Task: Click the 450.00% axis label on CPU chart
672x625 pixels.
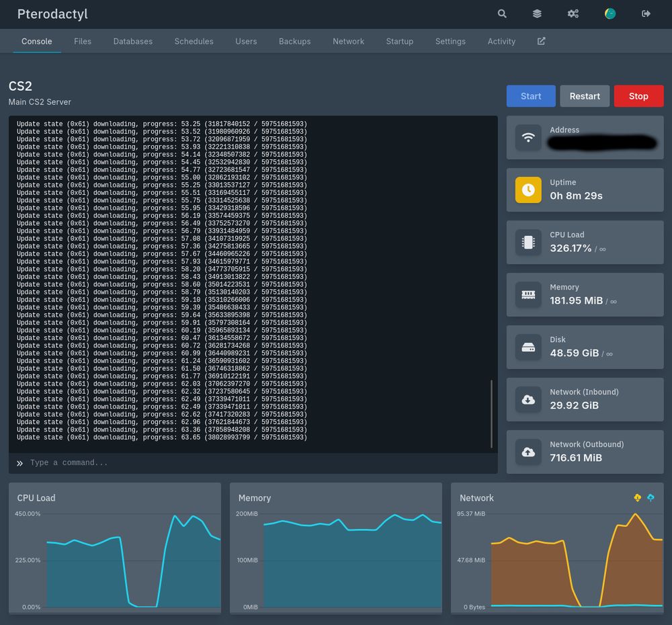Action: (28, 513)
